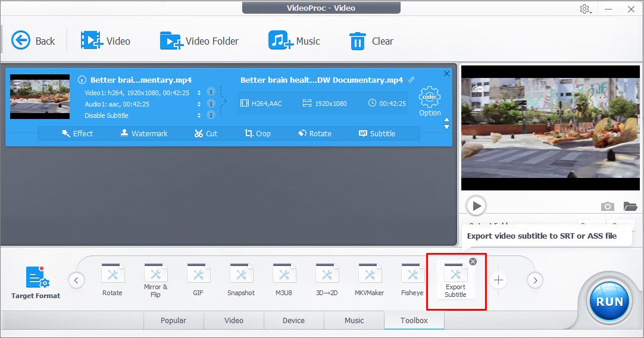Open the codec Option settings
The width and height of the screenshot is (644, 338).
click(430, 101)
